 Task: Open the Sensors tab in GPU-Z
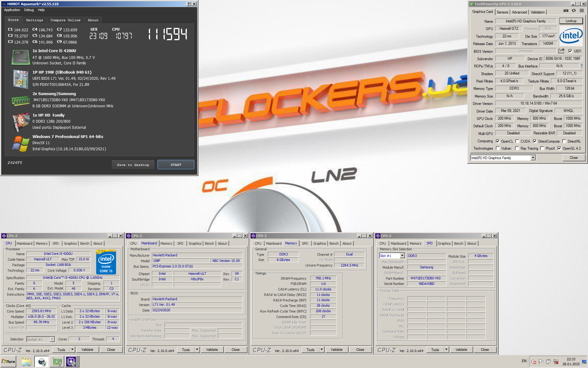(503, 12)
